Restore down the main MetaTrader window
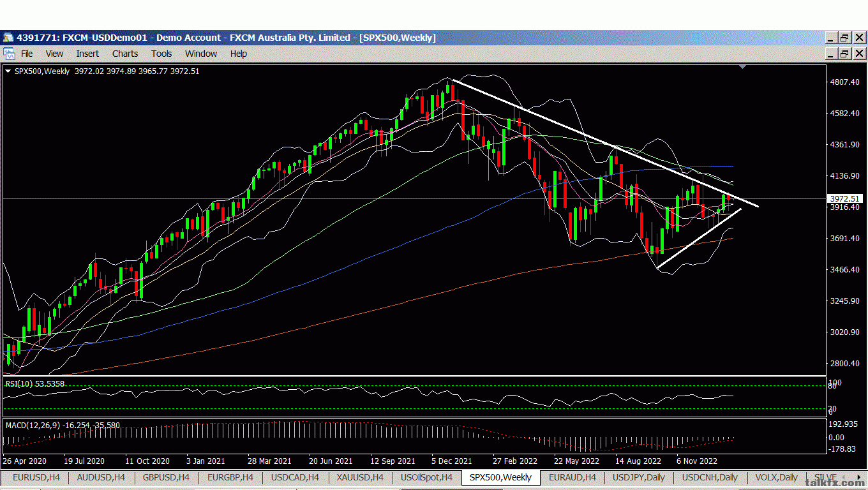Image resolution: width=868 pixels, height=490 pixels. click(x=844, y=38)
